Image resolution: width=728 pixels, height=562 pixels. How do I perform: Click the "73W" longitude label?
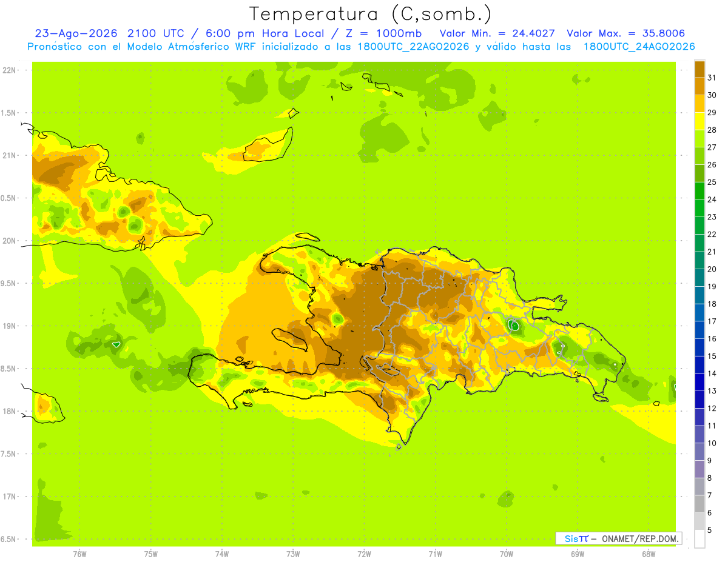[293, 554]
